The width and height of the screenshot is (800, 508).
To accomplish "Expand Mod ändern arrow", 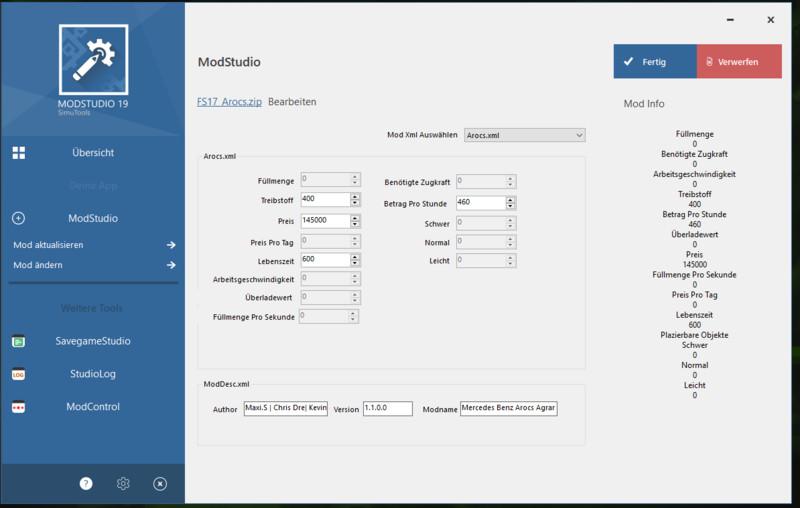I will click(x=171, y=265).
